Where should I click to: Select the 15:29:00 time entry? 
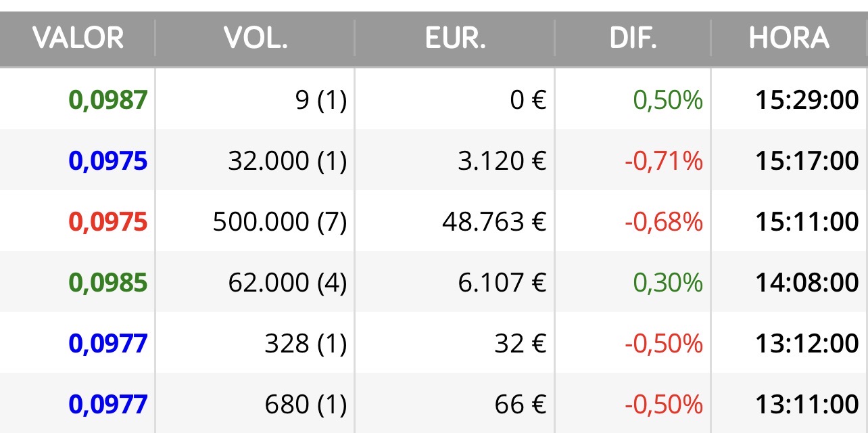(x=807, y=100)
